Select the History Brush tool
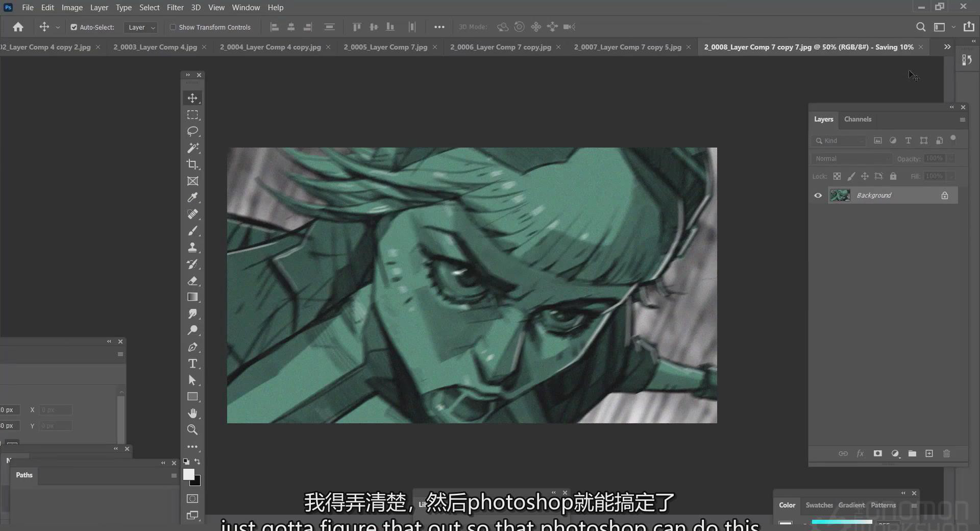 click(x=192, y=264)
